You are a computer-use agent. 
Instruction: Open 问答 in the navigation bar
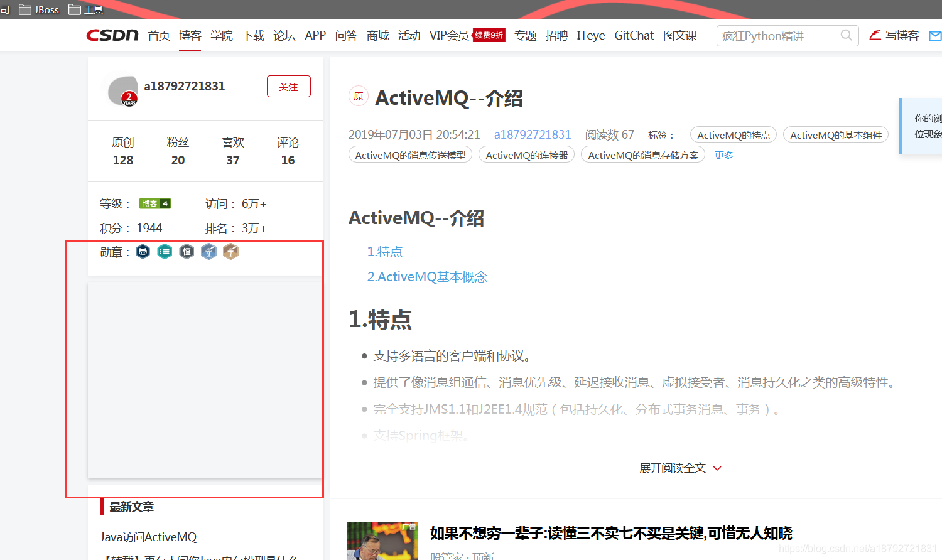point(346,36)
